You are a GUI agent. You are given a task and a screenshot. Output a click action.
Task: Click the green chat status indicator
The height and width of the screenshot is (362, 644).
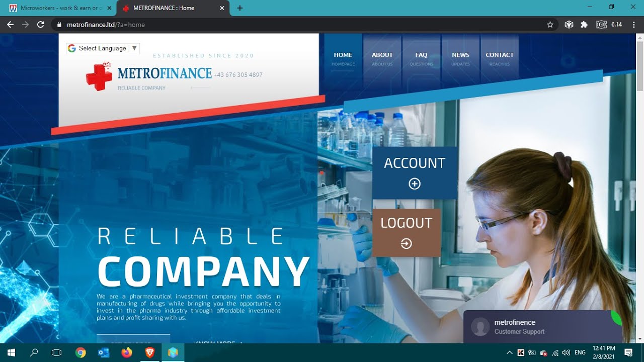[x=617, y=317]
